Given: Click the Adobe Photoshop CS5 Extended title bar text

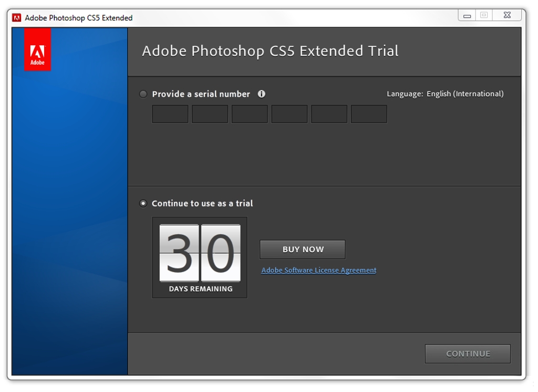Looking at the screenshot, I should point(79,18).
